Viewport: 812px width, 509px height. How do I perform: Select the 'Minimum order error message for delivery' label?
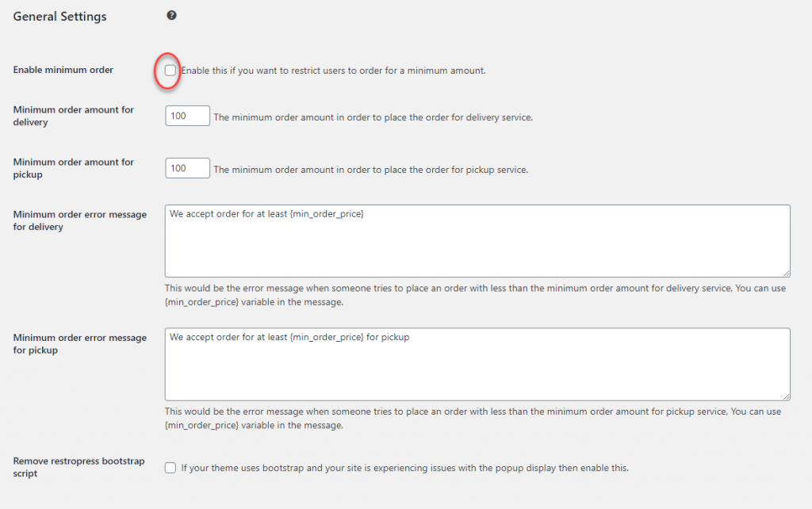click(80, 220)
